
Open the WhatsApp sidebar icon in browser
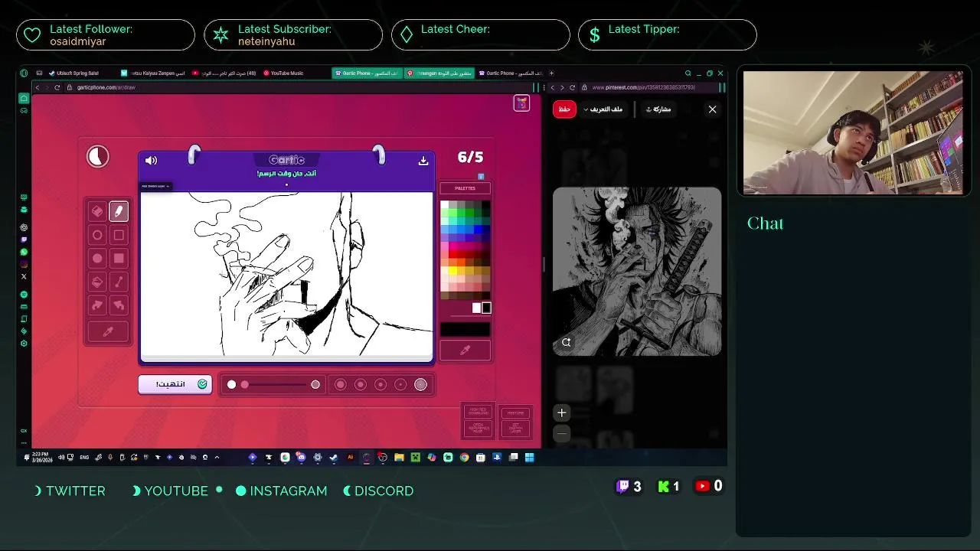click(x=24, y=252)
